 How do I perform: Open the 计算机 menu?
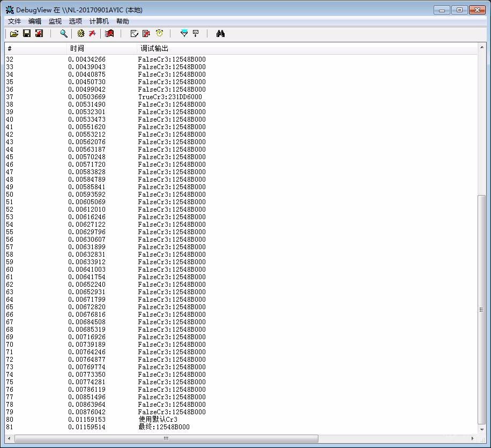[x=99, y=21]
